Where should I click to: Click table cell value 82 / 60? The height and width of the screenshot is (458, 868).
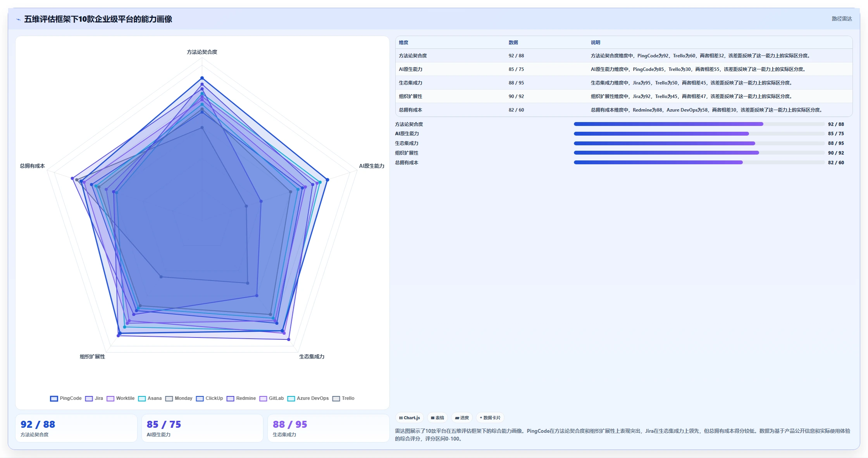coord(516,110)
